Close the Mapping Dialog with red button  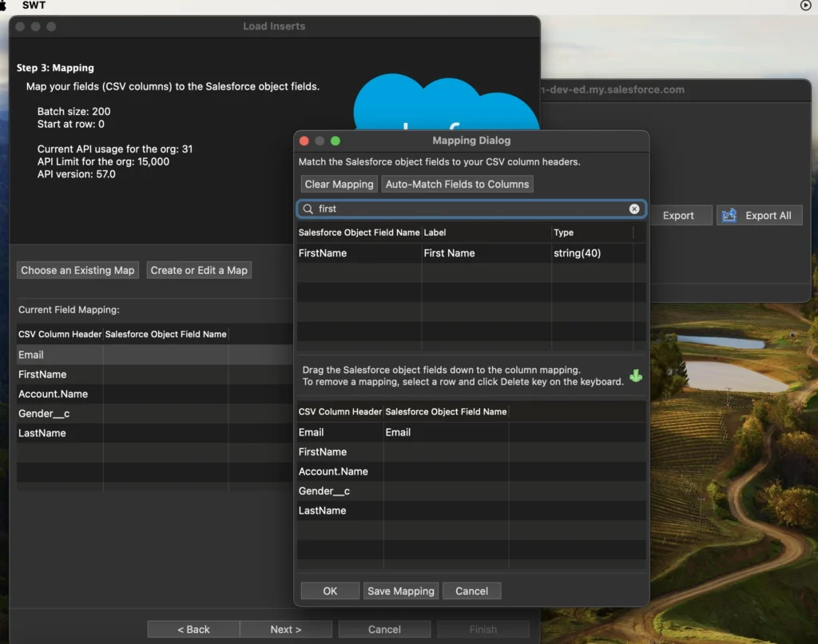[x=304, y=141]
